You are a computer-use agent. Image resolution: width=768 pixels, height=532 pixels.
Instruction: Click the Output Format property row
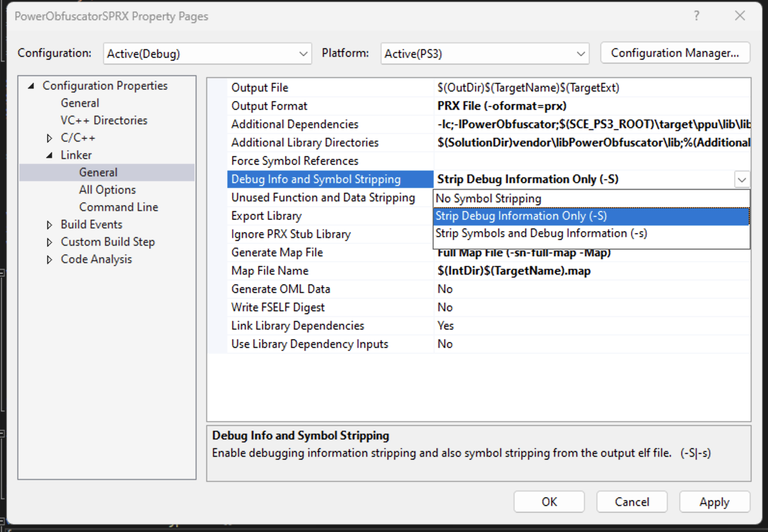point(489,106)
